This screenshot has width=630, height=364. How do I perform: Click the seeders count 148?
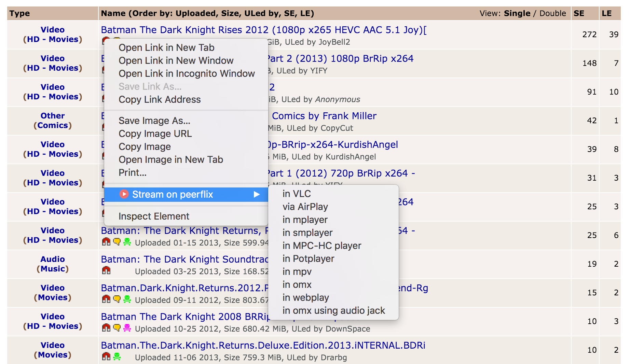tap(589, 63)
